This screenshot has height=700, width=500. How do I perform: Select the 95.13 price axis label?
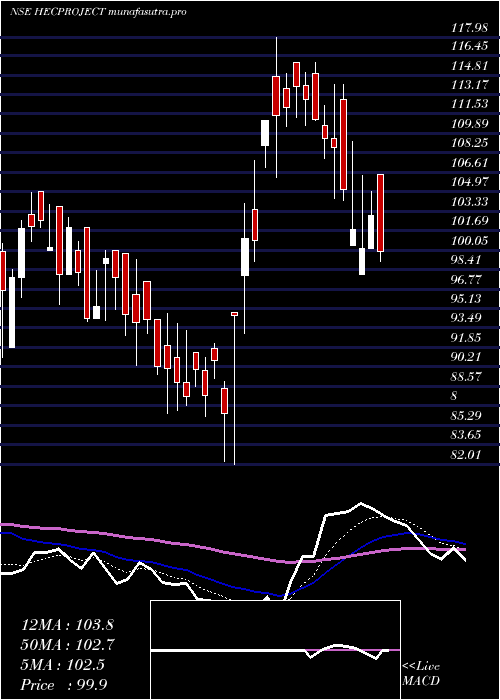click(467, 299)
